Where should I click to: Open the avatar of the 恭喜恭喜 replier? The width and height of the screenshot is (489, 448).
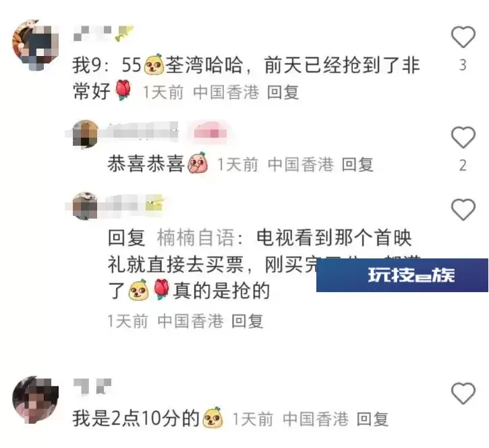coord(85,134)
